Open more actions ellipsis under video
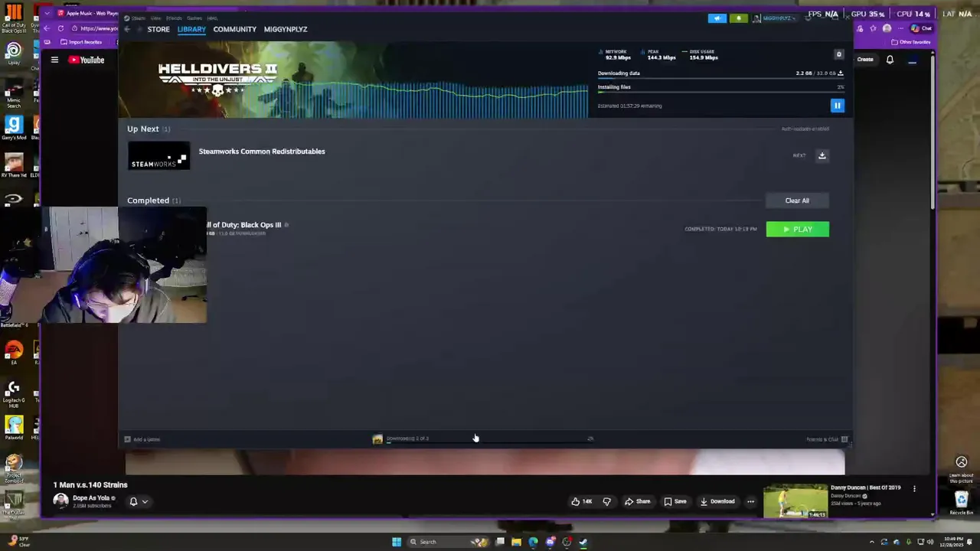 (750, 501)
